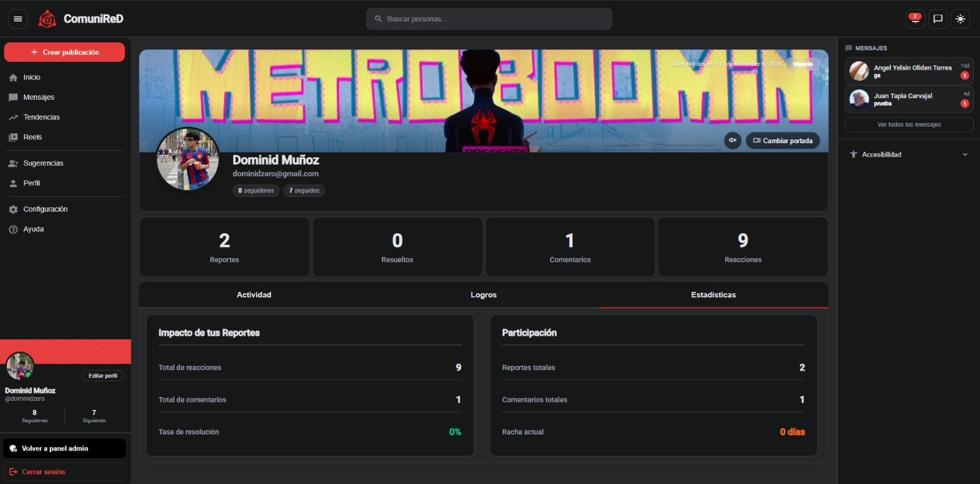
Task: Click the Comentarios stat card
Action: point(570,247)
